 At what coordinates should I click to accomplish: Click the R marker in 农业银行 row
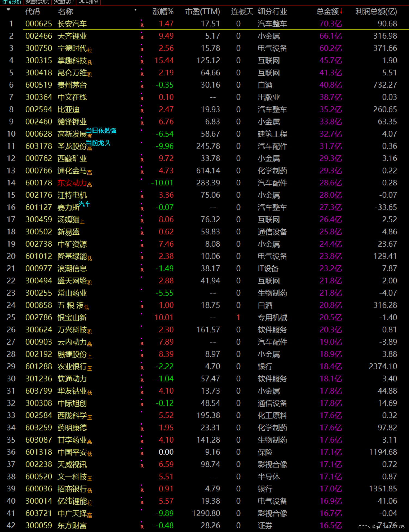[x=142, y=368]
